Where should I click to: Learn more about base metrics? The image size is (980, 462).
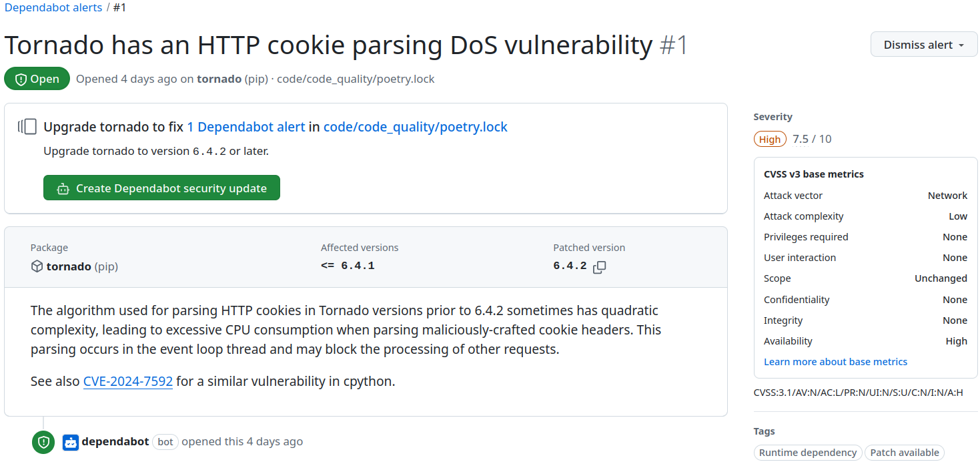pos(835,362)
